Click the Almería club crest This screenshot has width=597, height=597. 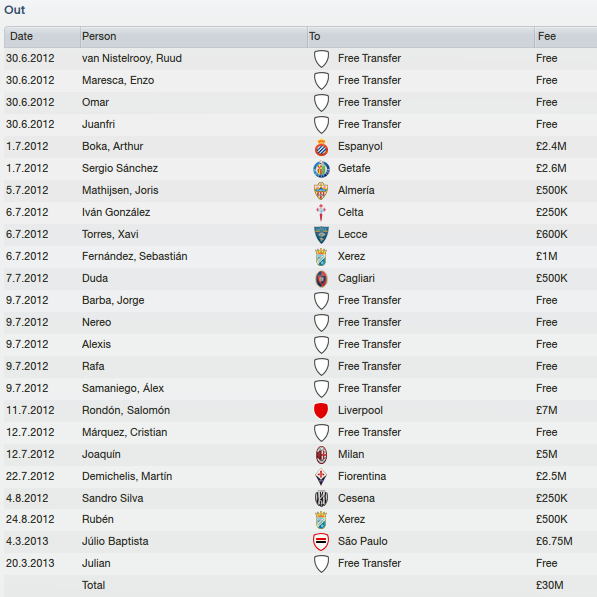(321, 191)
